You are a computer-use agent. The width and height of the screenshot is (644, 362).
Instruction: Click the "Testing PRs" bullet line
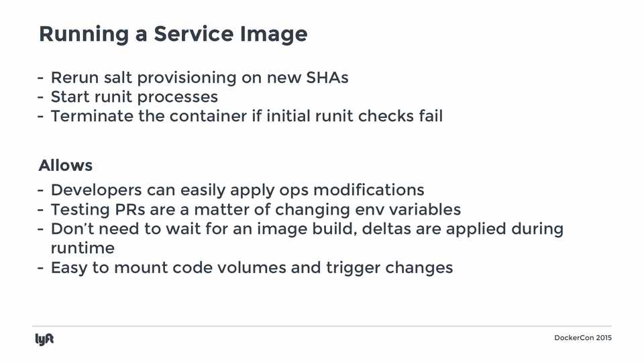coord(256,210)
